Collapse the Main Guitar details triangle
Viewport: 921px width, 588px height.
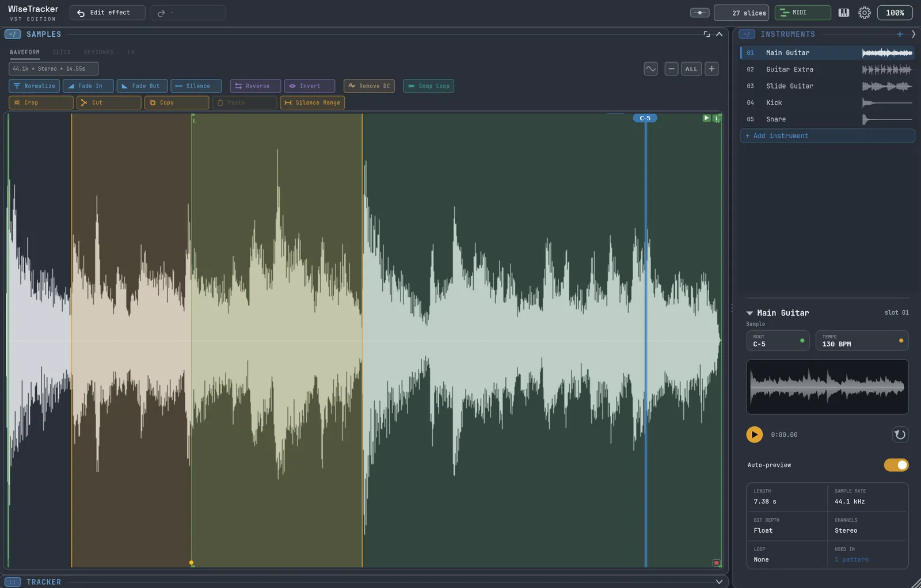coord(749,313)
